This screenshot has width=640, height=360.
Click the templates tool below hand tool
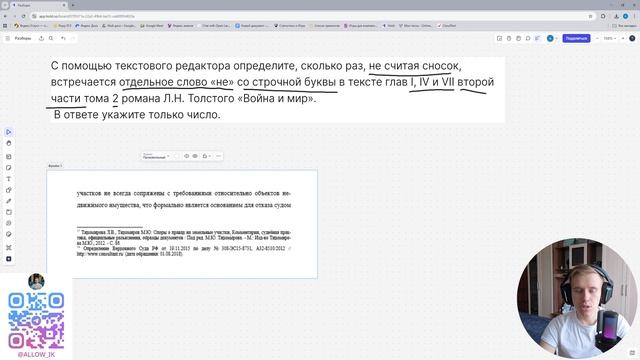(x=9, y=157)
